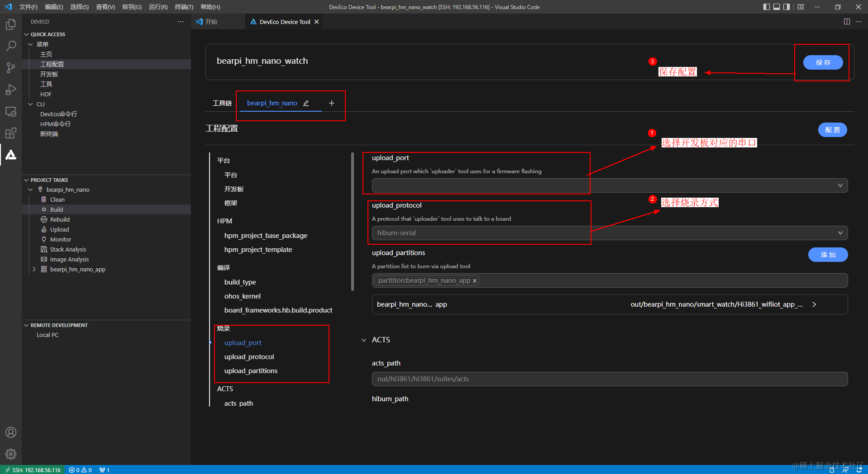The image size is (868, 474).
Task: Open Remote Explorer view in activity bar
Action: pos(11,112)
